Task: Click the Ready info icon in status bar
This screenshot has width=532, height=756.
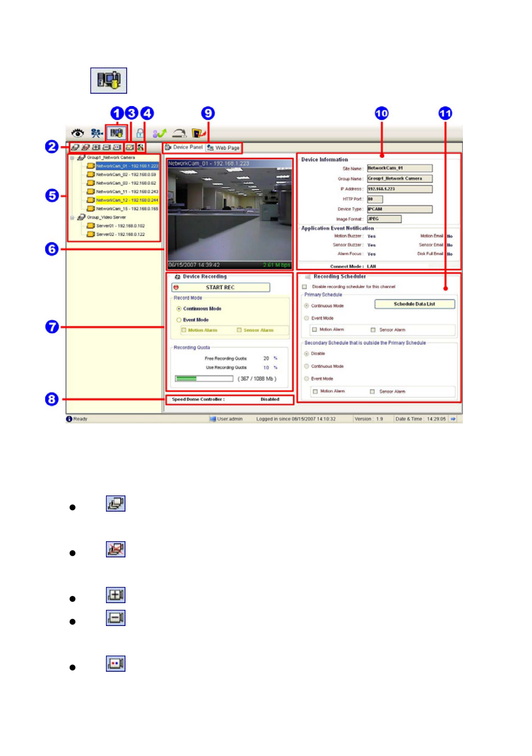Action: [x=69, y=419]
